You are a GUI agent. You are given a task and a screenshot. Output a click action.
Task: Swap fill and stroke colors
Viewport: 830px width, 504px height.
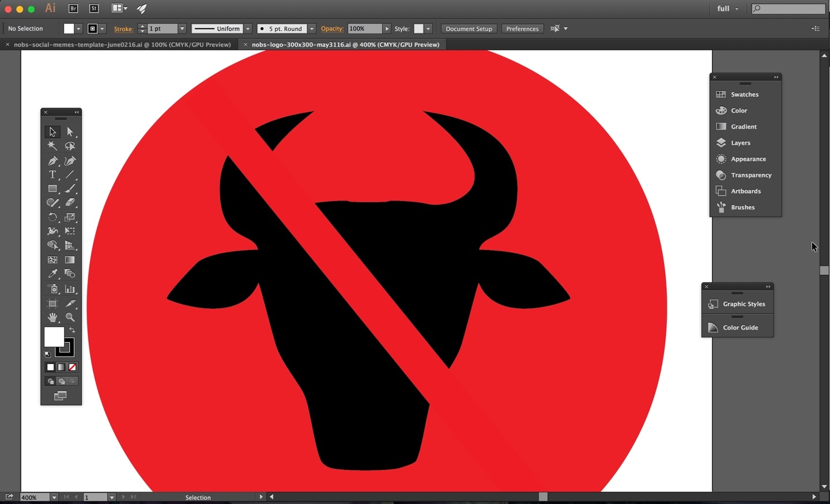[x=72, y=330]
